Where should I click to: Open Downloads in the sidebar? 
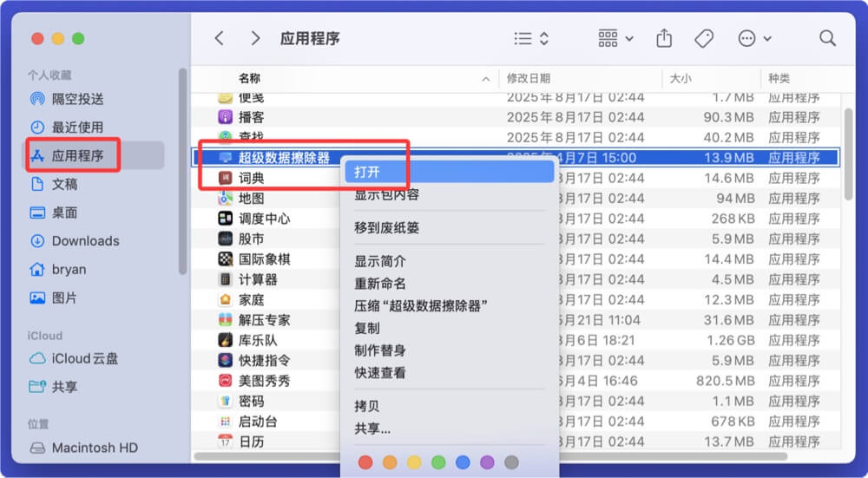tap(85, 241)
